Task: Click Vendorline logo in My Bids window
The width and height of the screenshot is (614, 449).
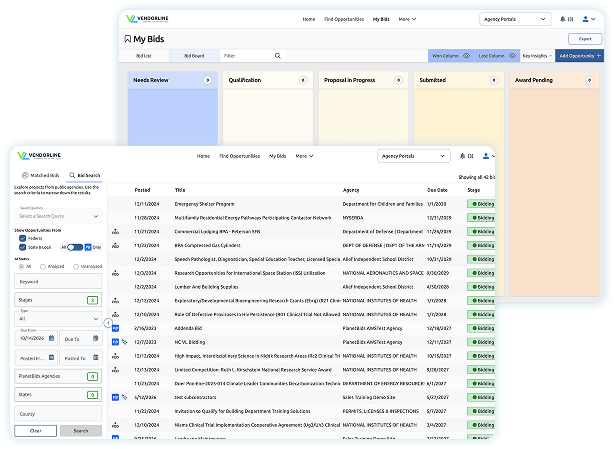Action: (x=147, y=18)
